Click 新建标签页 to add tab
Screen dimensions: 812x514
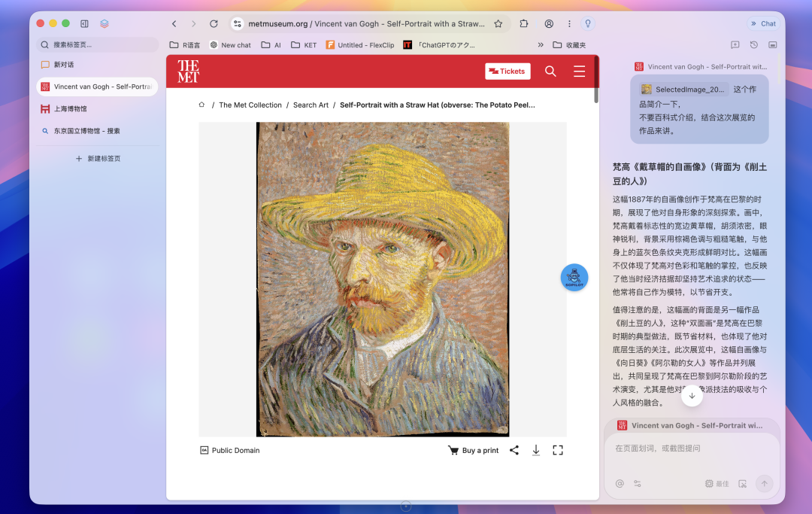[98, 159]
